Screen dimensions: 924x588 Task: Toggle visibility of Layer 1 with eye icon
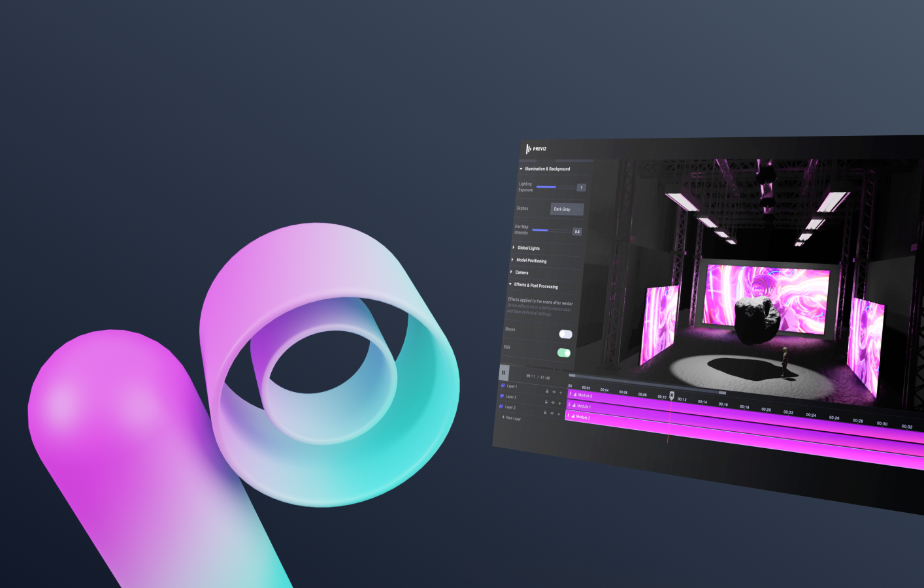tap(554, 392)
